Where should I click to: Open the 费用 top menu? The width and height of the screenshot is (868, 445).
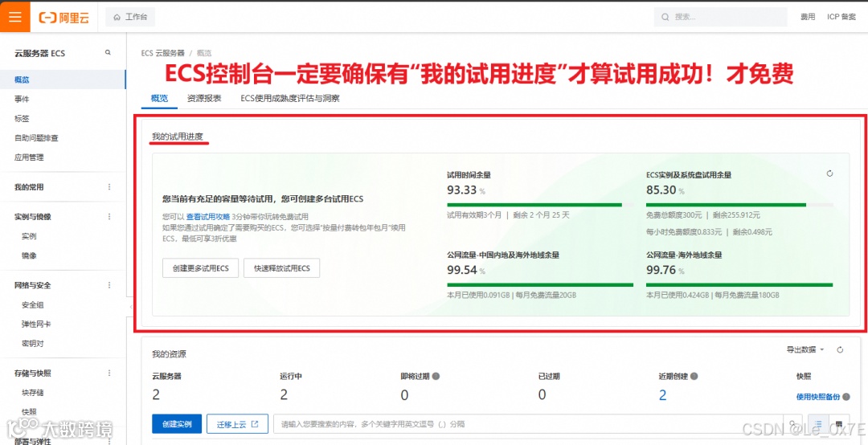(x=808, y=17)
